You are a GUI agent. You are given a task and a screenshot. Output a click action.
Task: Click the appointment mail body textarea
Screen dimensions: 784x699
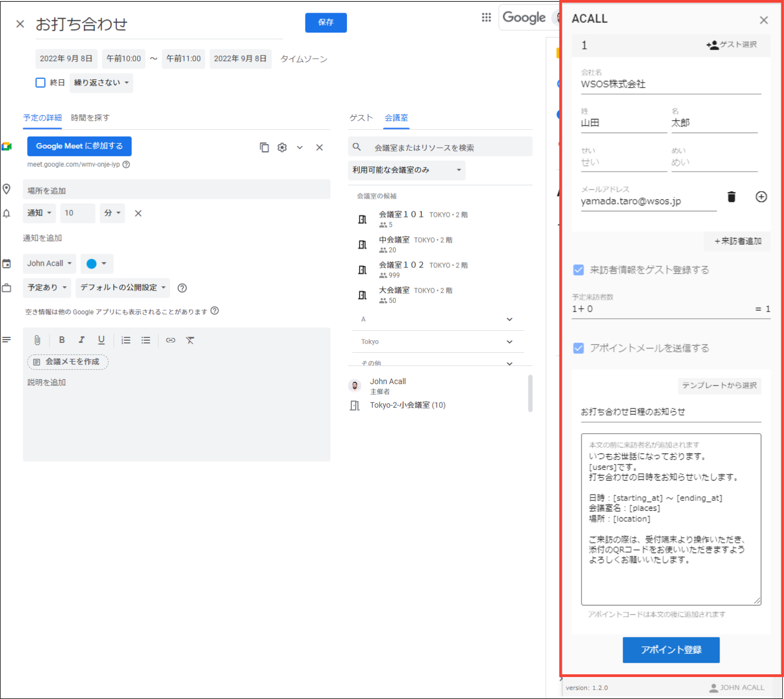[x=671, y=519]
